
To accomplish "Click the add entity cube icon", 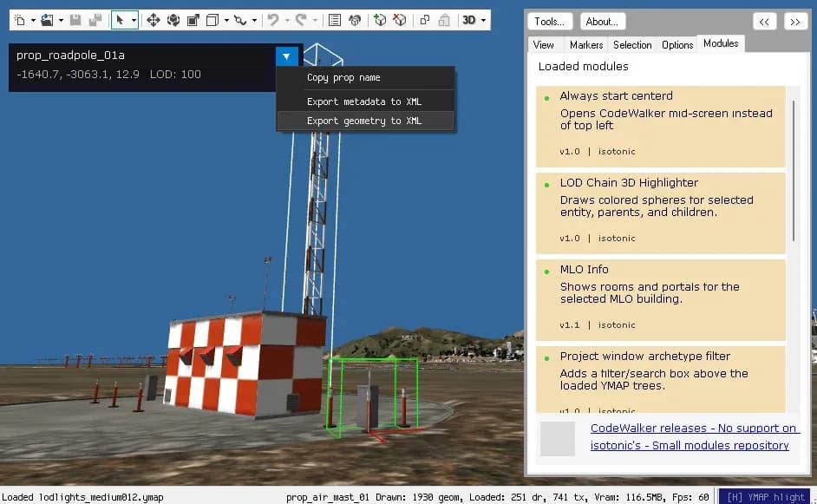I will click(380, 20).
